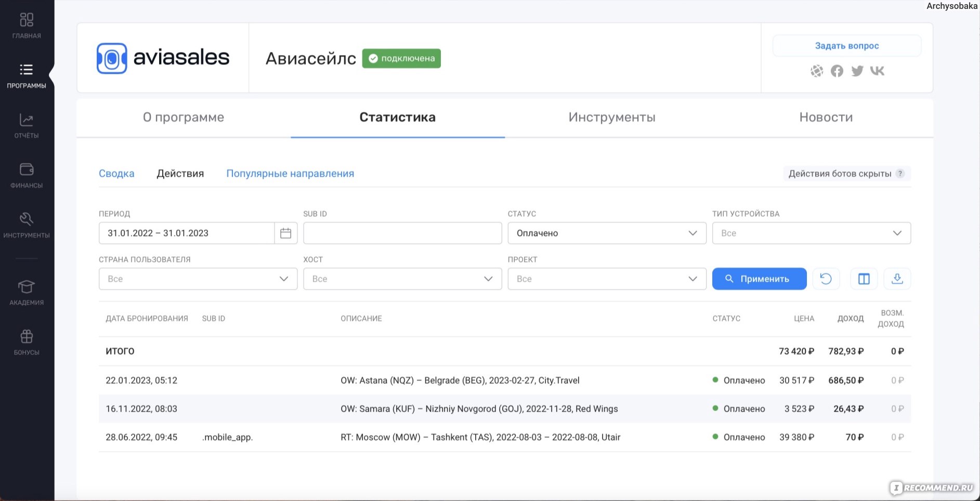Screen dimensions: 980x501
Task: Click the Цена column header
Action: [804, 319]
